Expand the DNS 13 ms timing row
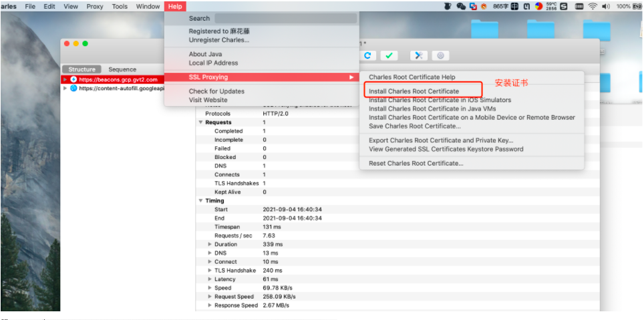This screenshot has width=644, height=320. click(x=210, y=253)
